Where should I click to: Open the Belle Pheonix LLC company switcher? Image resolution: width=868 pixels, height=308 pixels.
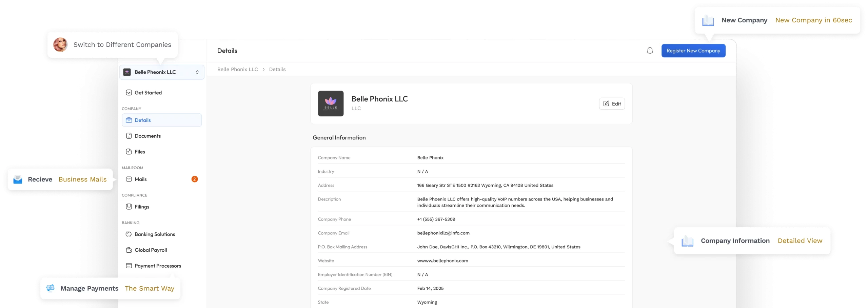[x=156, y=72]
